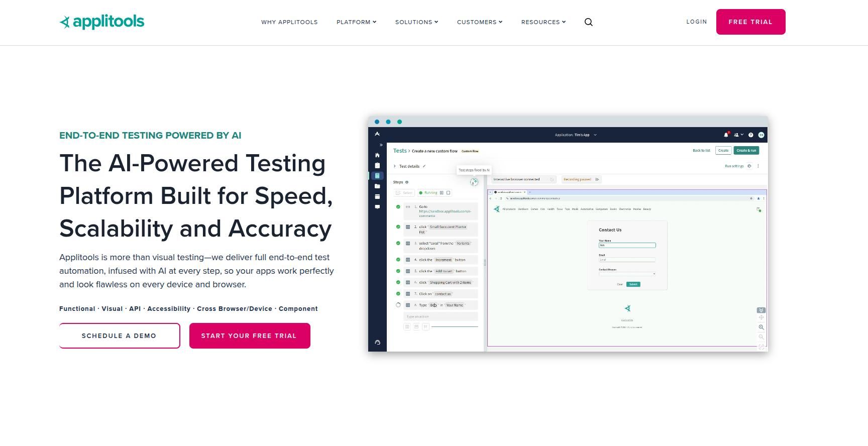Click the Applitools logo in the header
The width and height of the screenshot is (868, 446).
coord(102,22)
